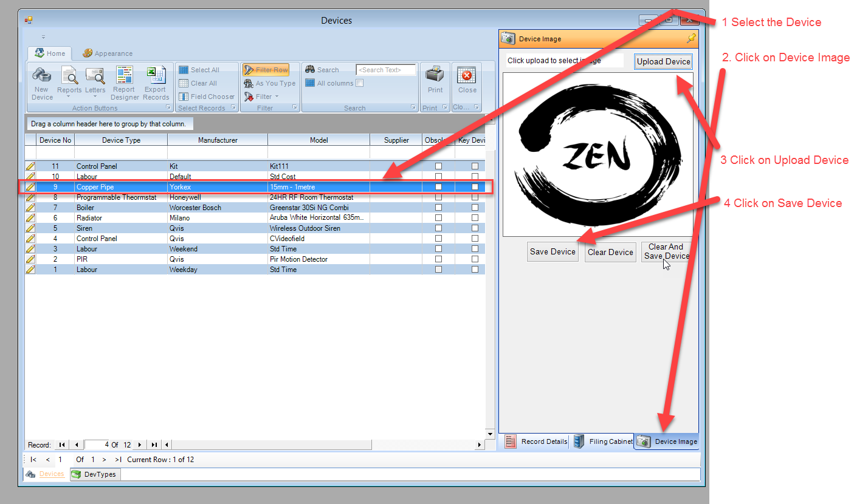Click the binoculars Search button
854x504 pixels.
(322, 70)
